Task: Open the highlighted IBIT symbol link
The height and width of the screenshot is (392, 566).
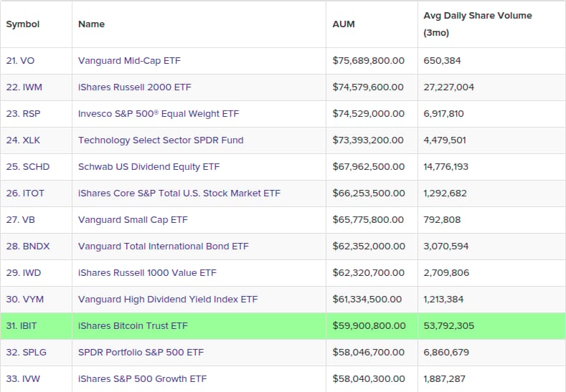Action: click(x=22, y=325)
